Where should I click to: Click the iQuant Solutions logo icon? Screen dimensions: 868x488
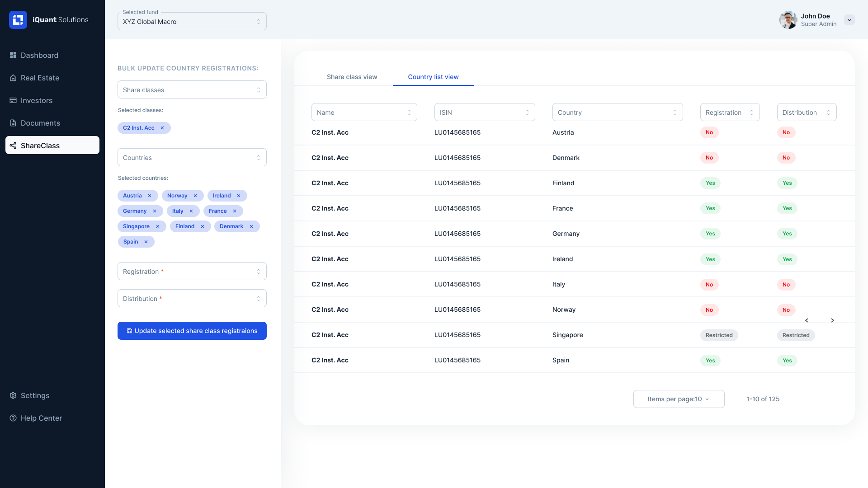coord(18,20)
